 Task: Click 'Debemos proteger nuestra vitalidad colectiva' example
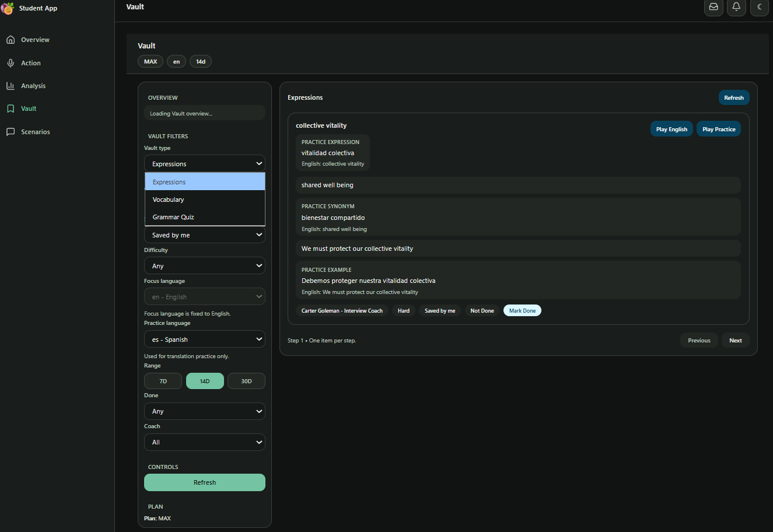tap(368, 281)
